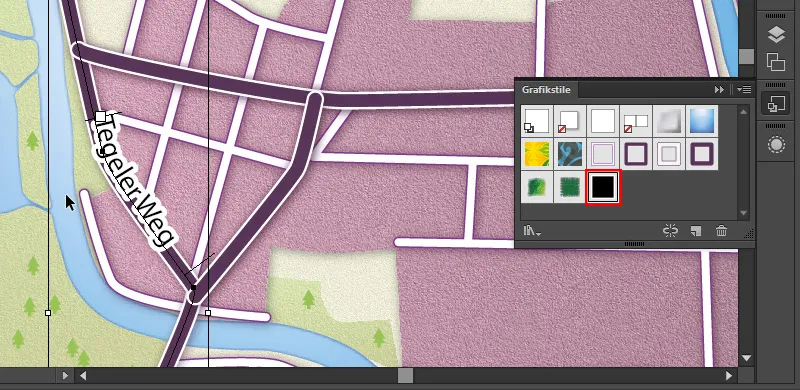Screen dimensions: 800x390
Task: Open the Grafikstile panel flyout menu
Action: tap(744, 90)
